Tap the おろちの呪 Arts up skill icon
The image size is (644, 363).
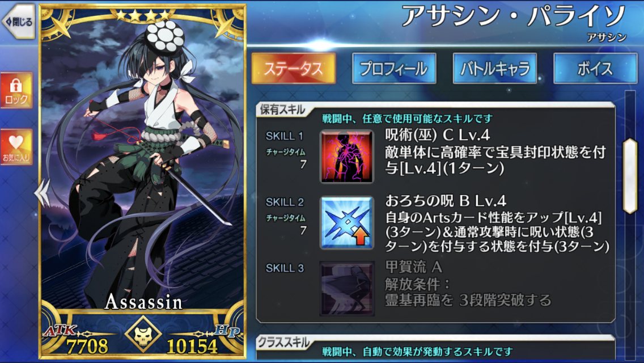(346, 222)
